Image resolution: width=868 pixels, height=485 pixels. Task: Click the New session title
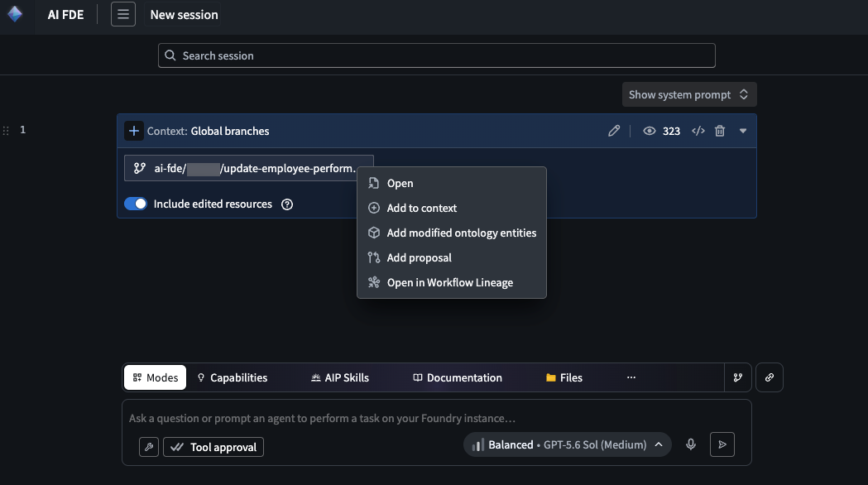pyautogui.click(x=184, y=15)
